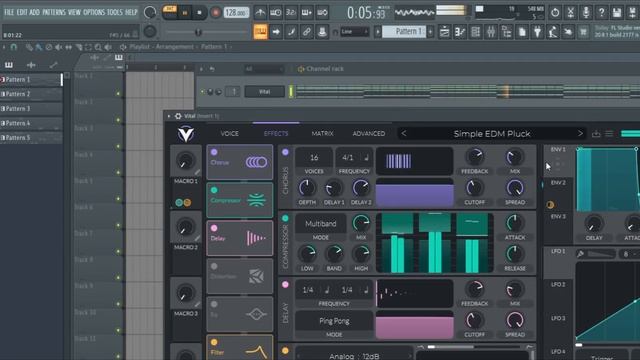Image resolution: width=640 pixels, height=360 pixels.
Task: Toggle typing keyboard to piano icon
Action: pos(260,32)
